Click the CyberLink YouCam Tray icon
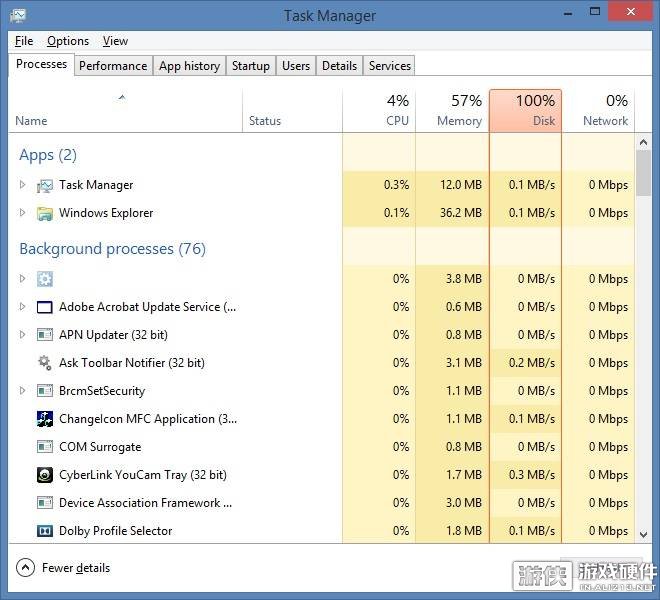Screen dimensions: 660x600 tap(45, 475)
